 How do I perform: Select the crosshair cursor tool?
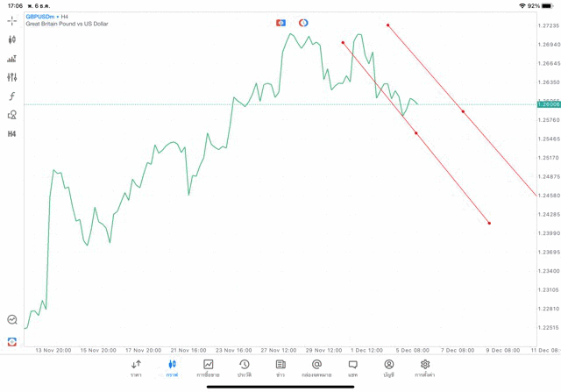[11, 20]
